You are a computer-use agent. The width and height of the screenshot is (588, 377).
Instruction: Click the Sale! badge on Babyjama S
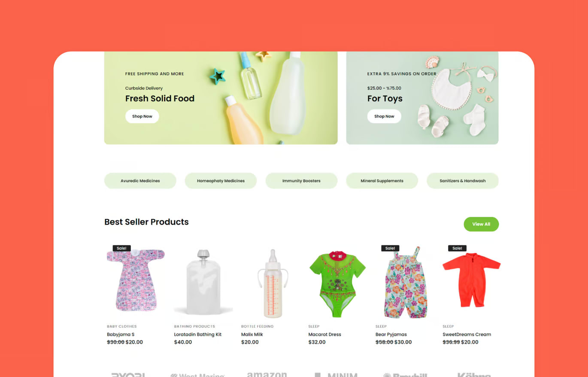click(x=121, y=248)
